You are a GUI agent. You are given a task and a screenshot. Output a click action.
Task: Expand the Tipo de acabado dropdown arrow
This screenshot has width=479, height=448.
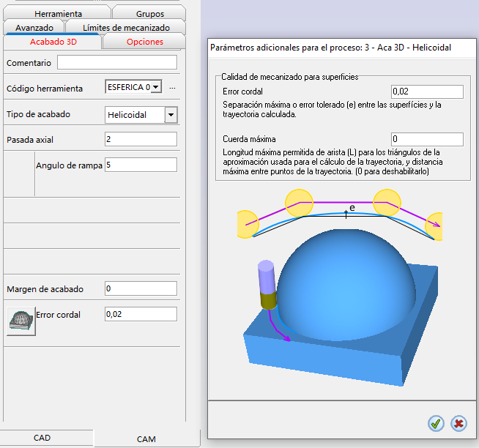171,115
